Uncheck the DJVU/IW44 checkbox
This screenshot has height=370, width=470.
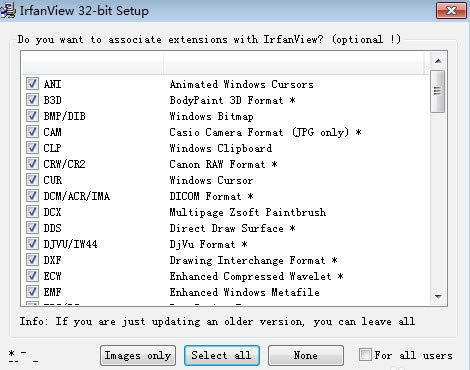click(x=32, y=244)
